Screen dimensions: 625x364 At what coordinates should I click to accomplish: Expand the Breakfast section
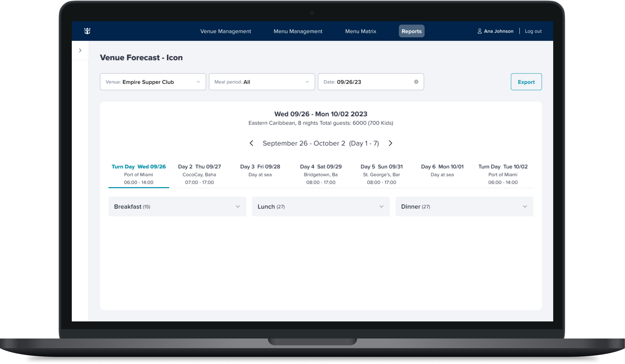click(177, 206)
